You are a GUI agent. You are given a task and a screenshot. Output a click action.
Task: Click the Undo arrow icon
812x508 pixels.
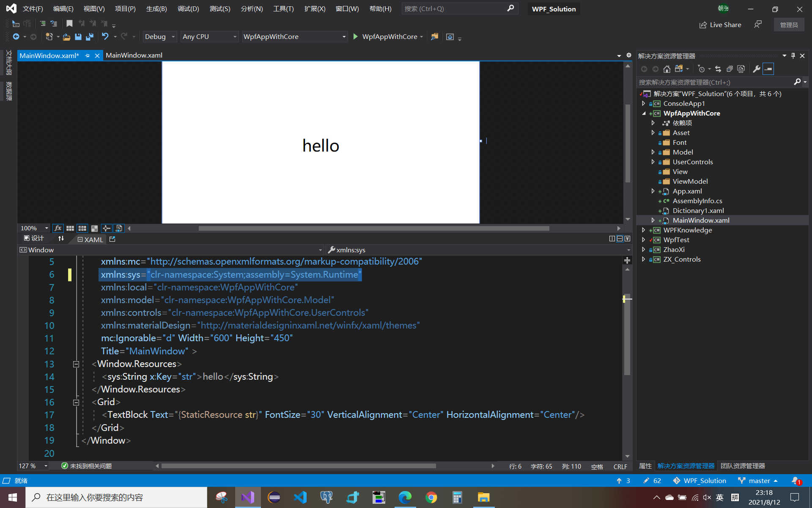tap(105, 37)
